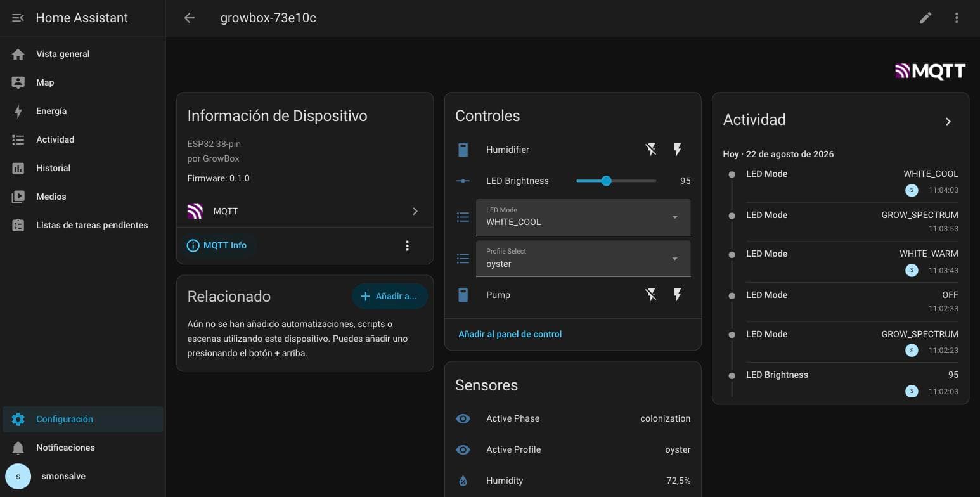The height and width of the screenshot is (497, 980).
Task: Open Notificaciones in the sidebar
Action: [83, 448]
